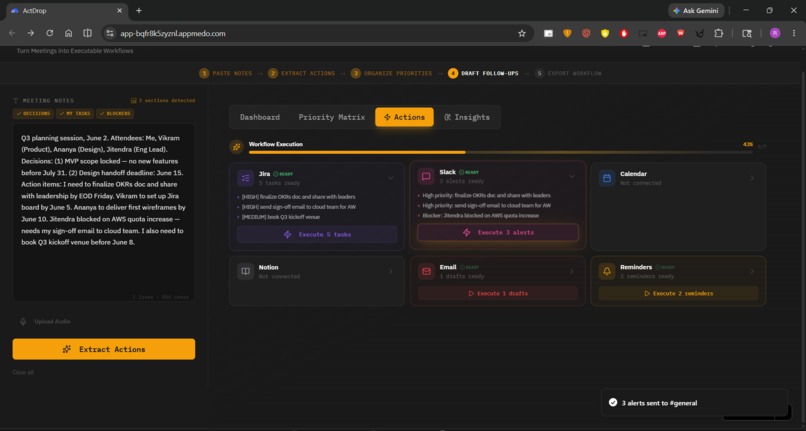The height and width of the screenshot is (431, 806).
Task: Click the red hand stop extension icon
Action: pos(624,33)
